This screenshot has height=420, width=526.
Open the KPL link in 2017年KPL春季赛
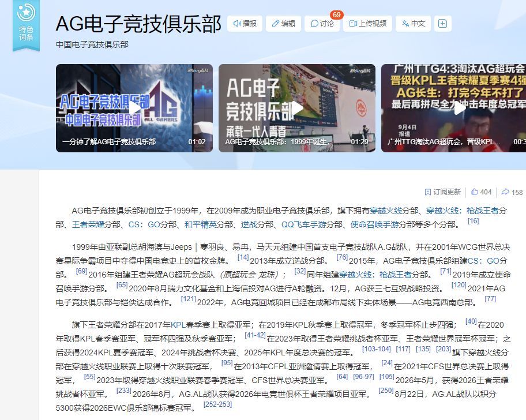[x=178, y=325]
